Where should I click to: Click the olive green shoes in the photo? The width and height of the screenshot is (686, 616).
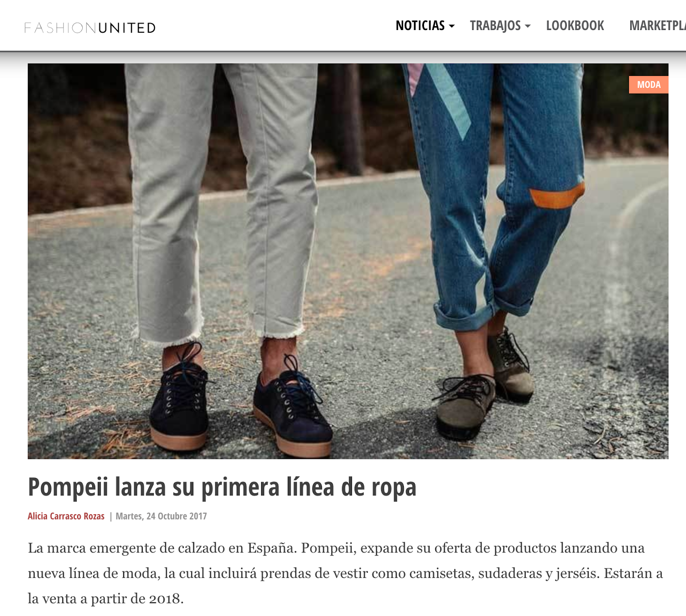484,386
